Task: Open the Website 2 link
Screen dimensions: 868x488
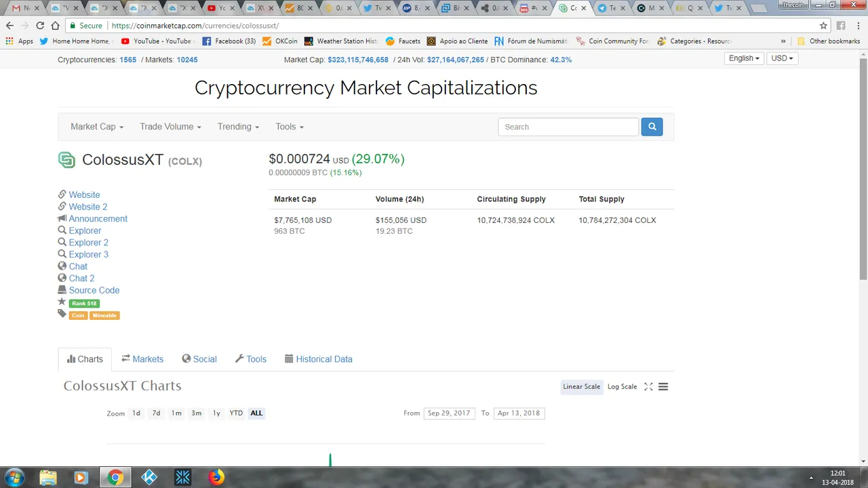Action: pyautogui.click(x=88, y=207)
